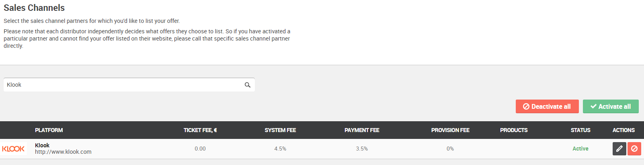Sort by TICKET FEE column header
This screenshot has width=644, height=165.
click(x=200, y=130)
